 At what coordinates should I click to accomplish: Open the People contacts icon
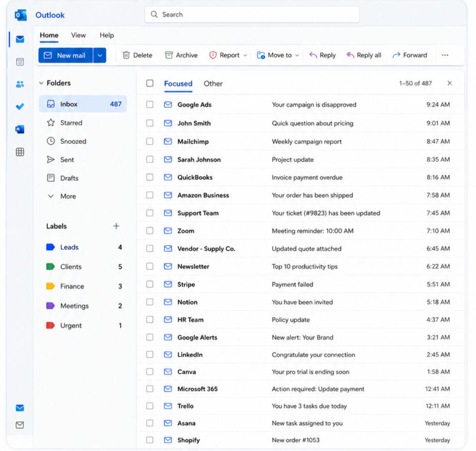pyautogui.click(x=20, y=84)
